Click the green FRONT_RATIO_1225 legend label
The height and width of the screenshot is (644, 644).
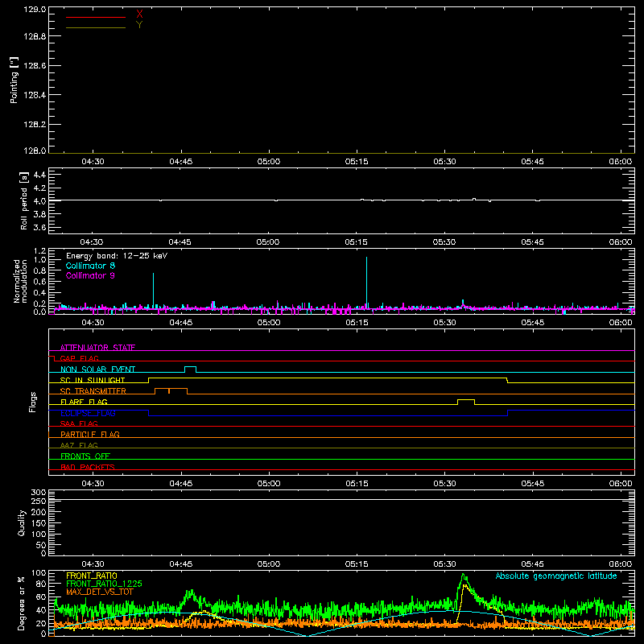point(104,584)
